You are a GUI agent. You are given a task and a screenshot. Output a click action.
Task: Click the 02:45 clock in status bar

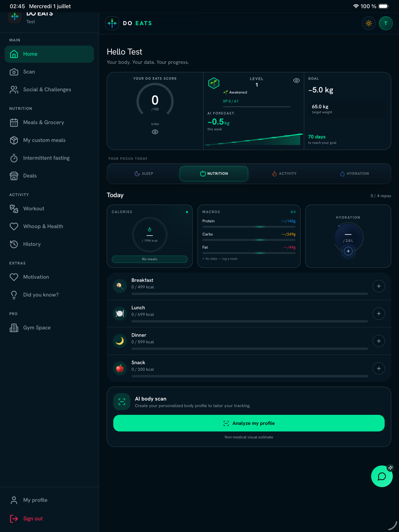tap(17, 6)
